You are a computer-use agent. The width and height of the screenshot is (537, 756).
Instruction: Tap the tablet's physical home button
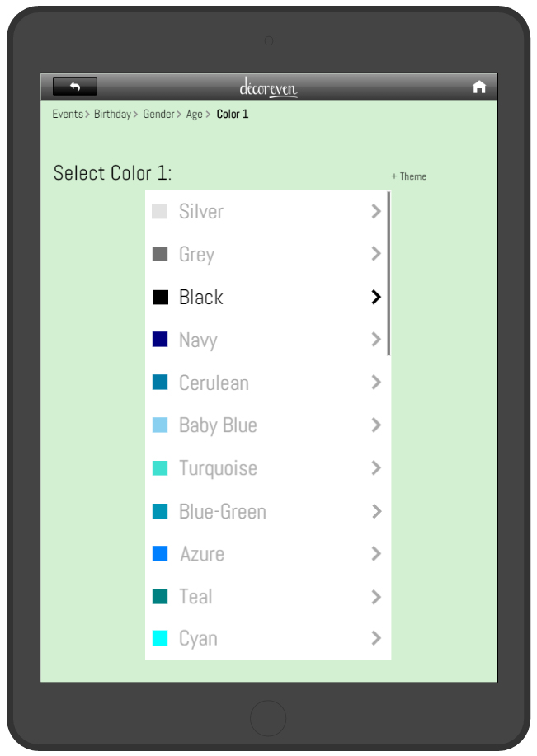[x=268, y=718]
